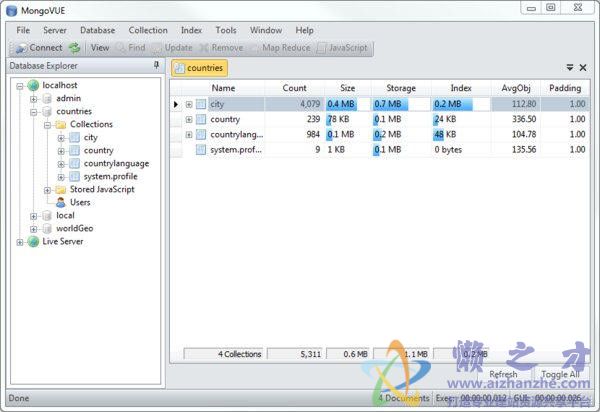Expand system.profile collection in tree

coord(61,177)
